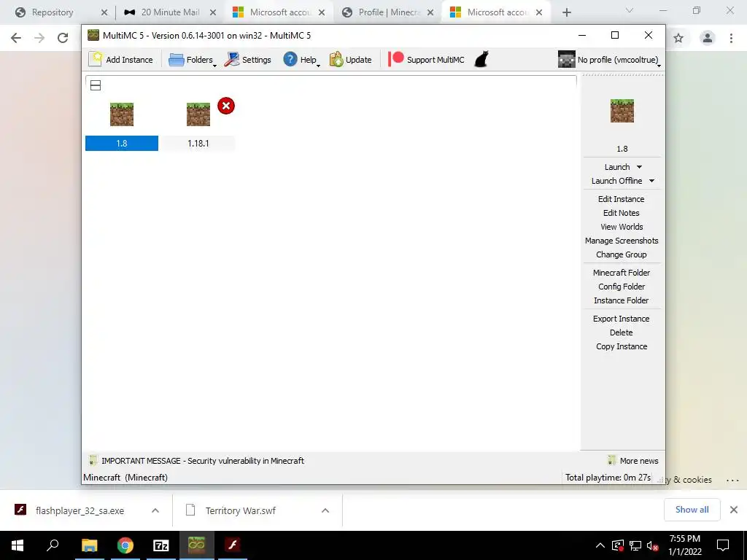Select the 1.8 instance icon

click(x=122, y=114)
